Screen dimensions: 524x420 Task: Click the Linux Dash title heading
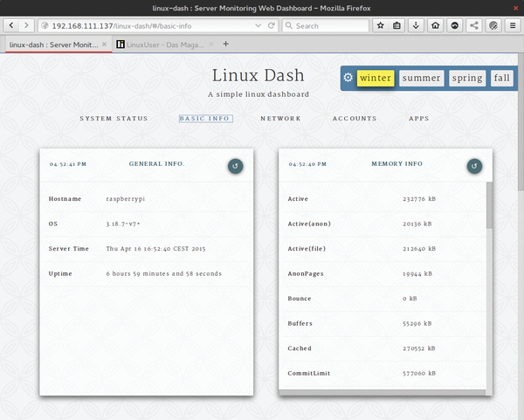[259, 75]
